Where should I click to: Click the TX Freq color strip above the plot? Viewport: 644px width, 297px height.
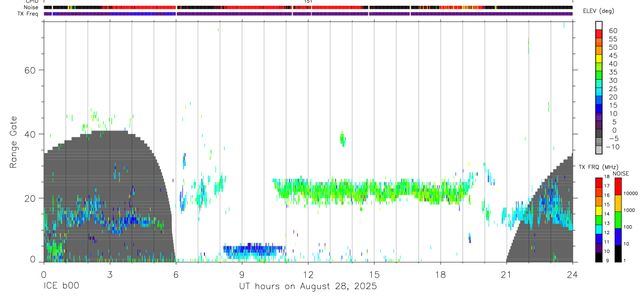coord(308,14)
